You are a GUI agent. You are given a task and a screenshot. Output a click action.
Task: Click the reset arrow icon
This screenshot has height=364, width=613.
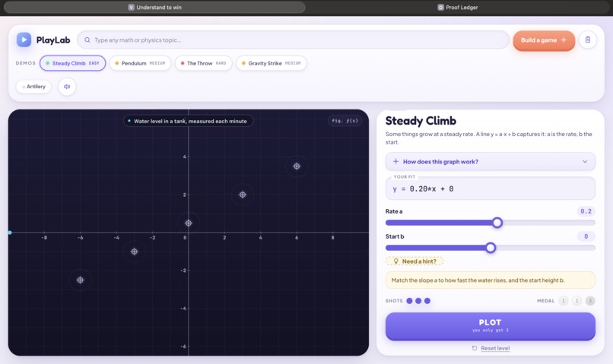(x=475, y=348)
